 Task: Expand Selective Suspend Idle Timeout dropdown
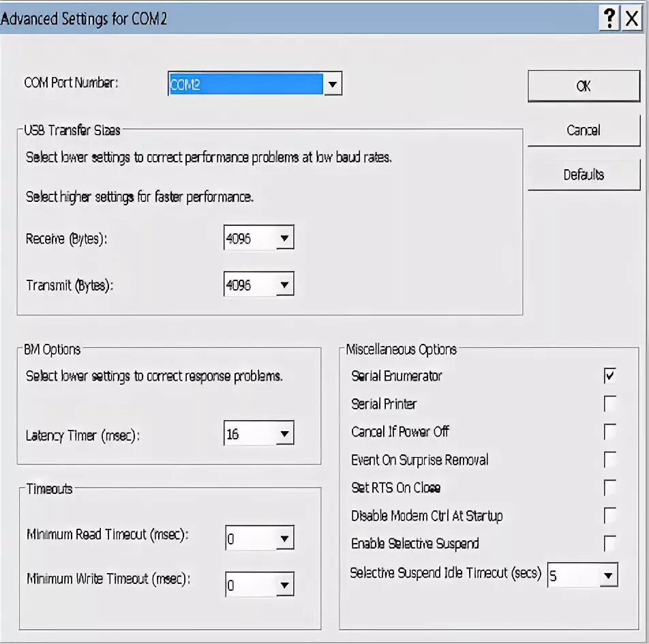click(x=608, y=575)
